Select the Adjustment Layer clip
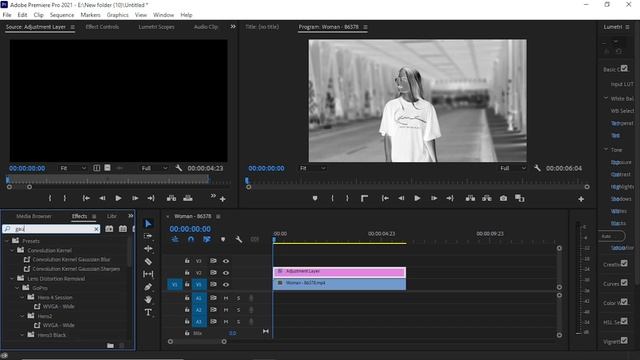The width and height of the screenshot is (640, 360). click(x=339, y=271)
